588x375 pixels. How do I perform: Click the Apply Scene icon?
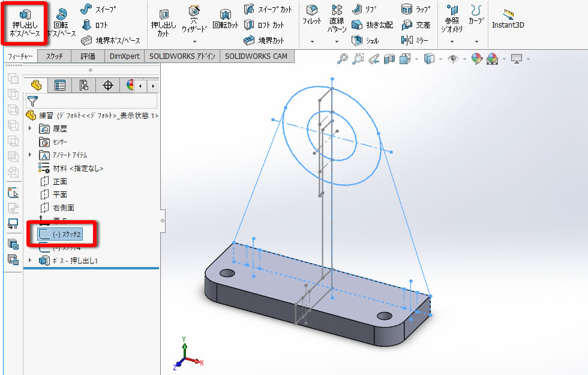pos(493,59)
